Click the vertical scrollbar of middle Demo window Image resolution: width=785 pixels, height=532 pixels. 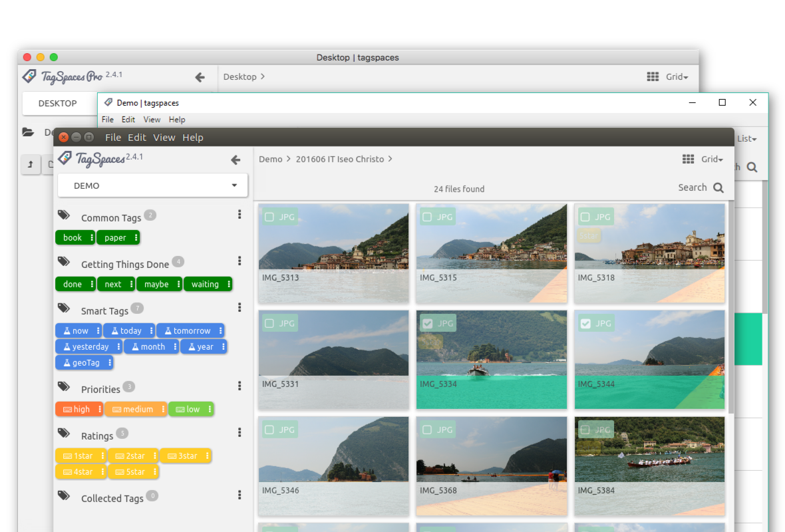pyautogui.click(x=764, y=248)
